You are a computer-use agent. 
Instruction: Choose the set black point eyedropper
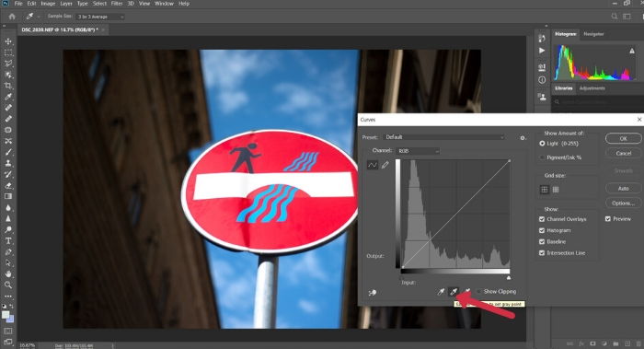pos(441,292)
